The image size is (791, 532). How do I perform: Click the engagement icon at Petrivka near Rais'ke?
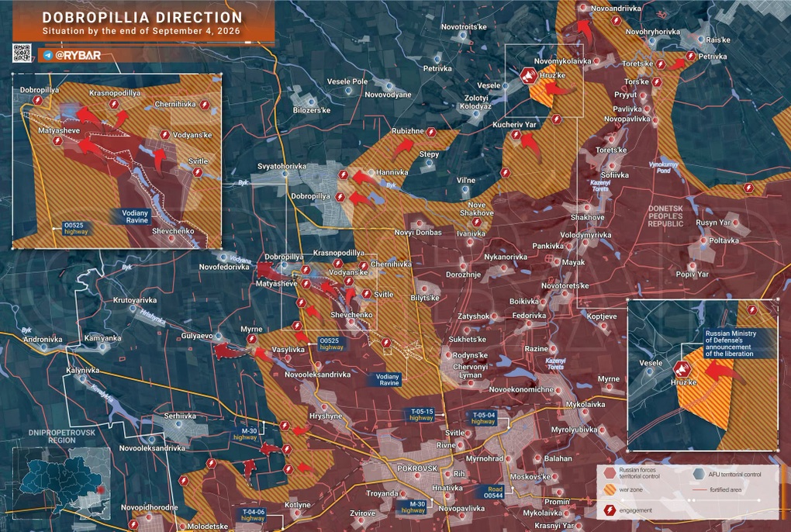(691, 57)
